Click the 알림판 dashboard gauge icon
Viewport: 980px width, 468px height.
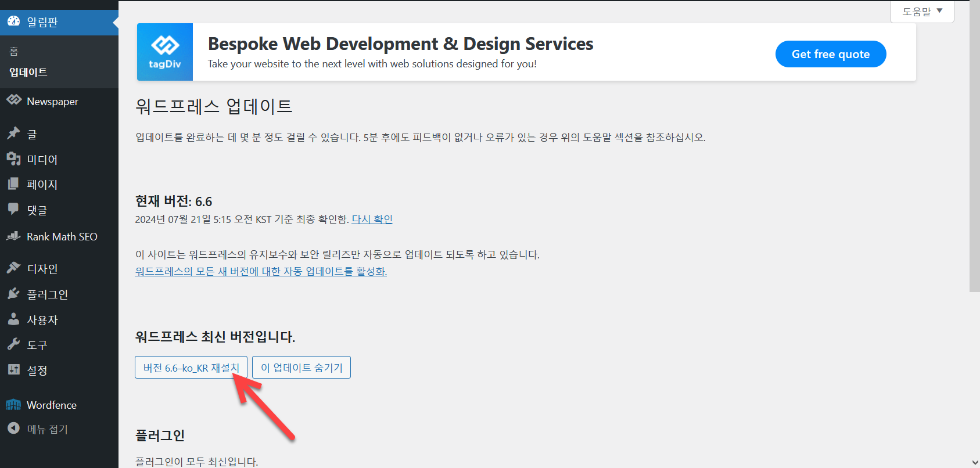pyautogui.click(x=13, y=22)
